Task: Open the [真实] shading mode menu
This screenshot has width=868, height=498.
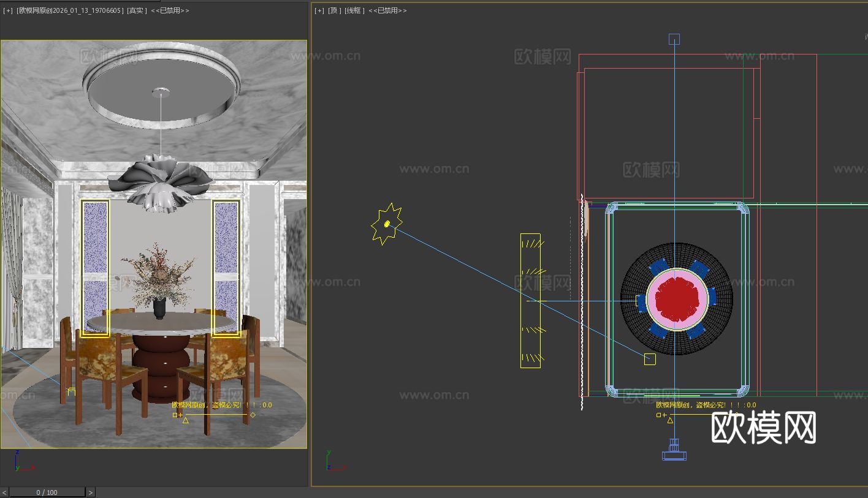Action: point(137,10)
